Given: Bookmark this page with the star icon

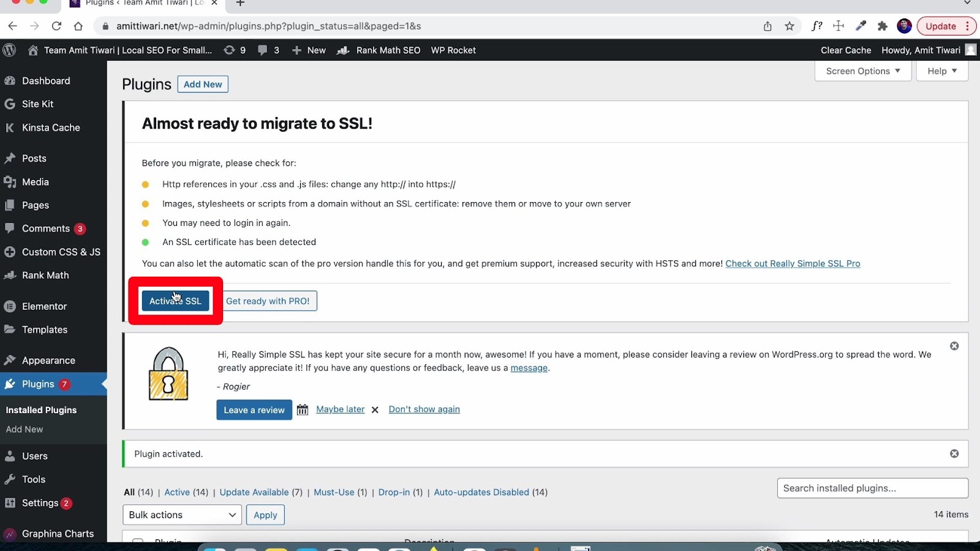Looking at the screenshot, I should click(x=790, y=26).
